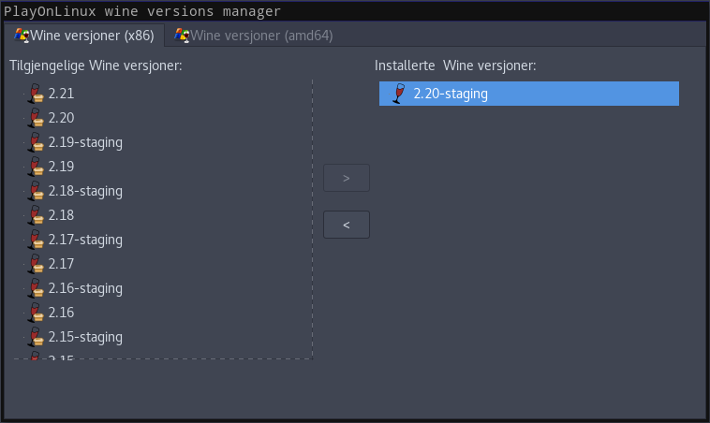Pick version 2.16 from the list
Image resolution: width=710 pixels, height=423 pixels.
[x=61, y=312]
